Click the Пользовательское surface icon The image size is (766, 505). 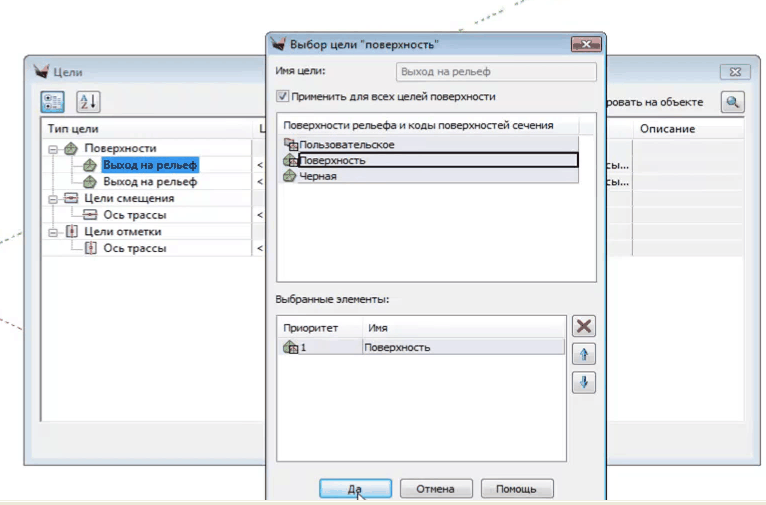290,145
